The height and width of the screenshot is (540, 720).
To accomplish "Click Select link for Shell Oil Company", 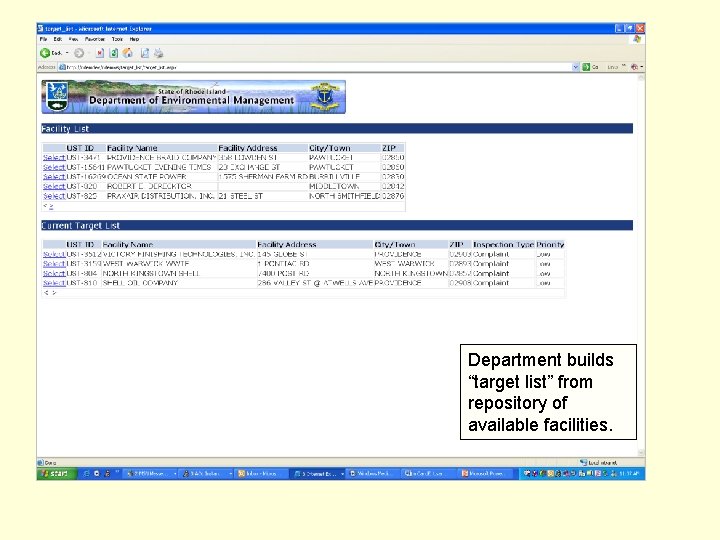I will click(54, 283).
